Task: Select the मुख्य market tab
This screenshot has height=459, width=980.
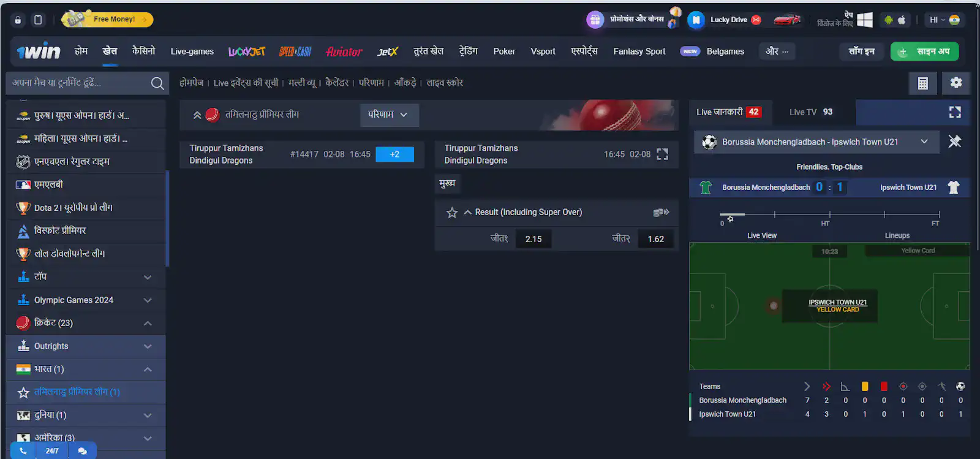Action: (447, 183)
